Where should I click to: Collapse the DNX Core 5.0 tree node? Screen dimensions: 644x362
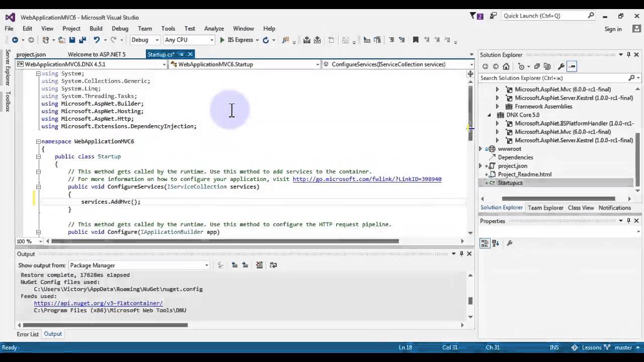click(x=489, y=115)
